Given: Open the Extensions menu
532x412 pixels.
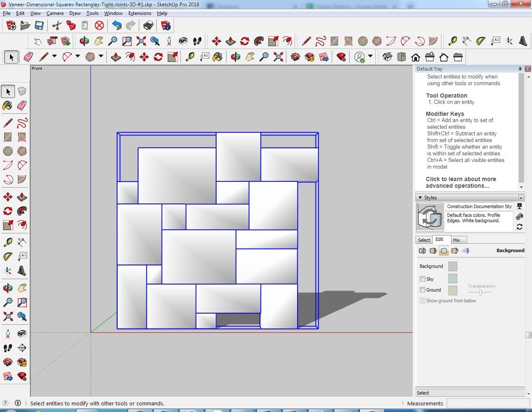Looking at the screenshot, I should (x=140, y=13).
